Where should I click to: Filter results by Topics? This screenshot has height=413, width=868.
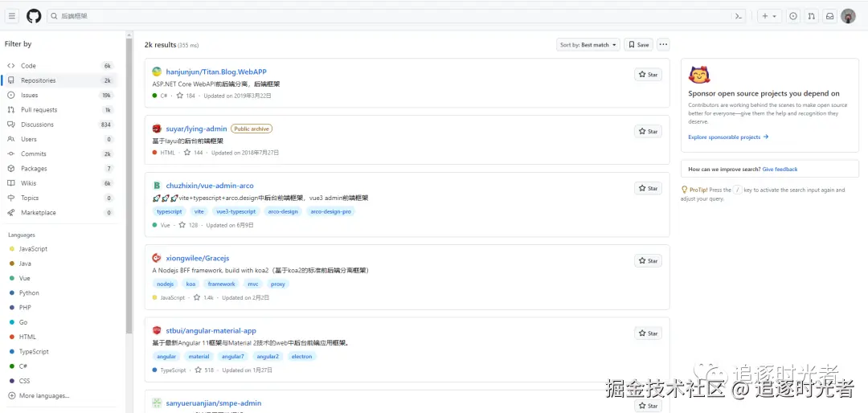[x=59, y=198]
